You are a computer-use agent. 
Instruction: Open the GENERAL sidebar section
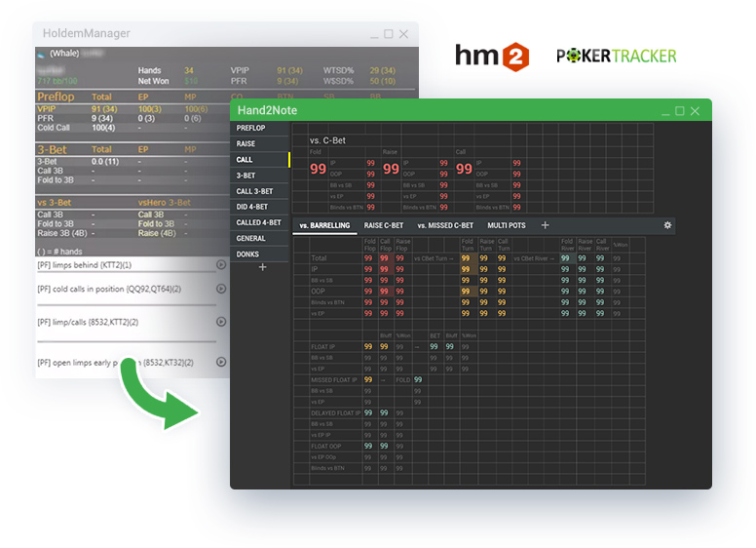(250, 238)
